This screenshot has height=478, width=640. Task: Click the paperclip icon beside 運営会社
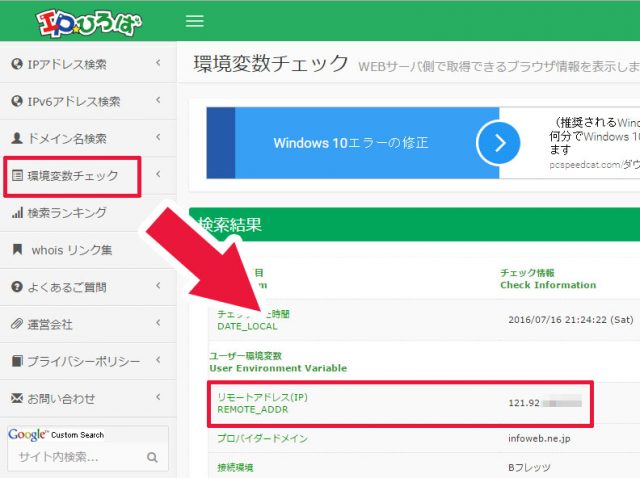click(x=16, y=324)
